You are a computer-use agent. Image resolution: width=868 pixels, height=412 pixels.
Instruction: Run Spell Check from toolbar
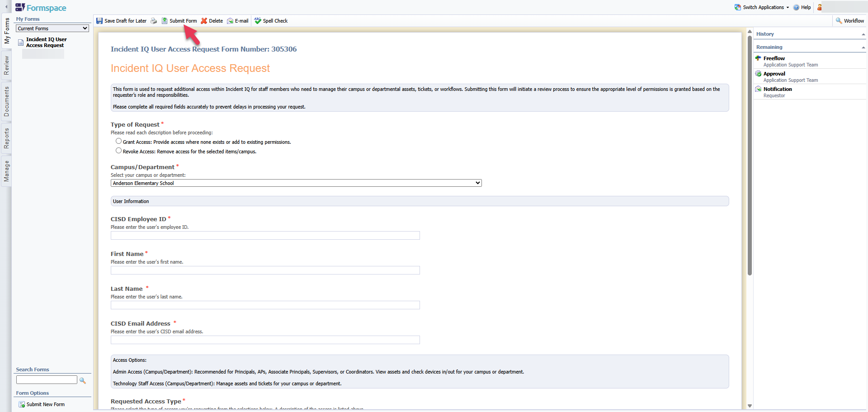click(x=271, y=21)
